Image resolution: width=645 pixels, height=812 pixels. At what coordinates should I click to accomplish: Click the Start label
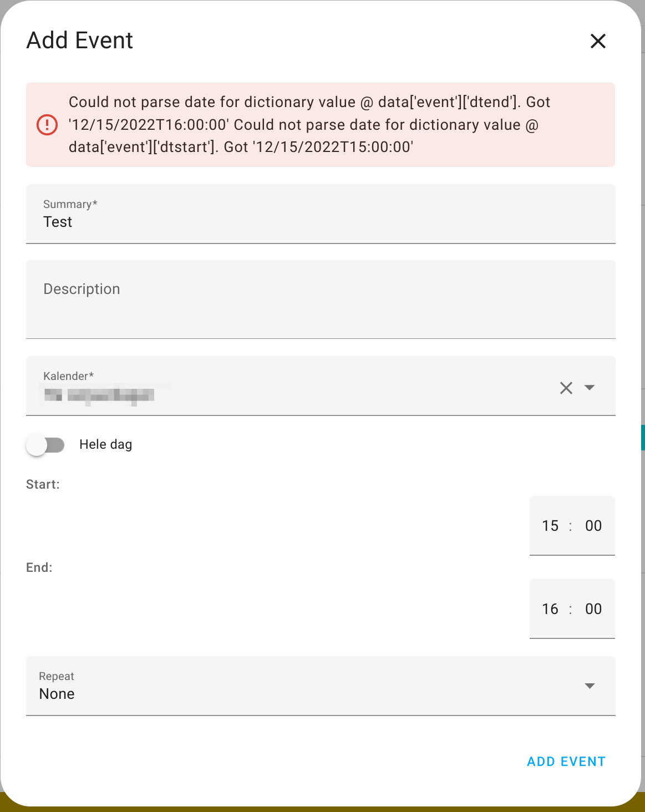click(x=43, y=484)
